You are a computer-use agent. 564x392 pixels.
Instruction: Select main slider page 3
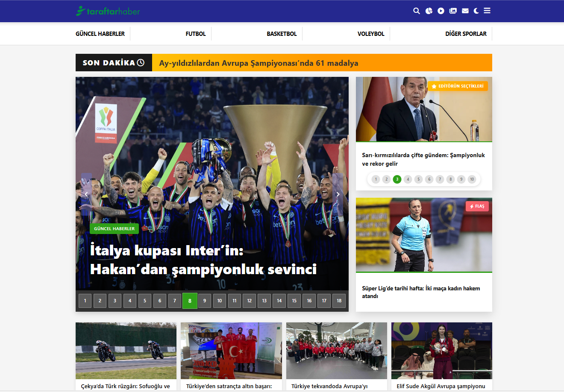(x=115, y=301)
